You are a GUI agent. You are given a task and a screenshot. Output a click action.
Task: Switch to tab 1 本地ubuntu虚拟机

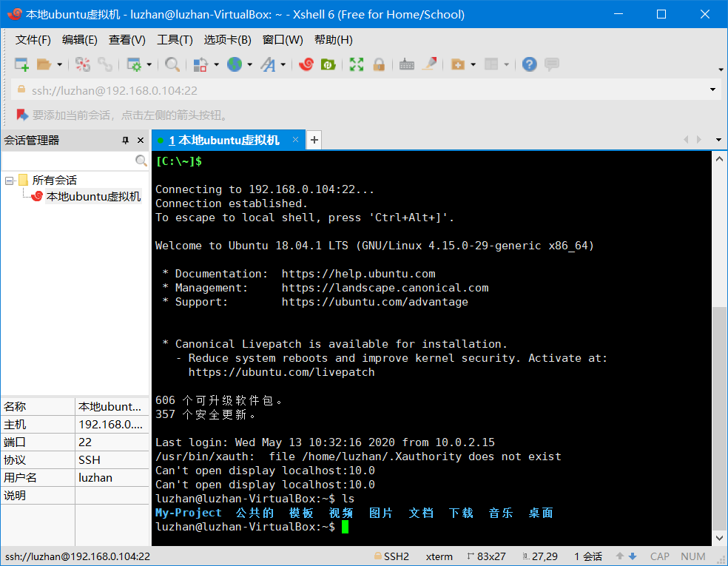223,141
